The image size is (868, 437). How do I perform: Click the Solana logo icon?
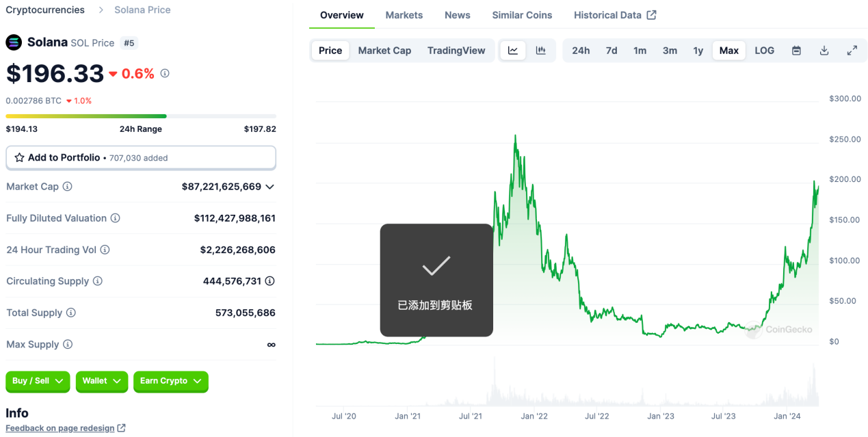pyautogui.click(x=13, y=42)
